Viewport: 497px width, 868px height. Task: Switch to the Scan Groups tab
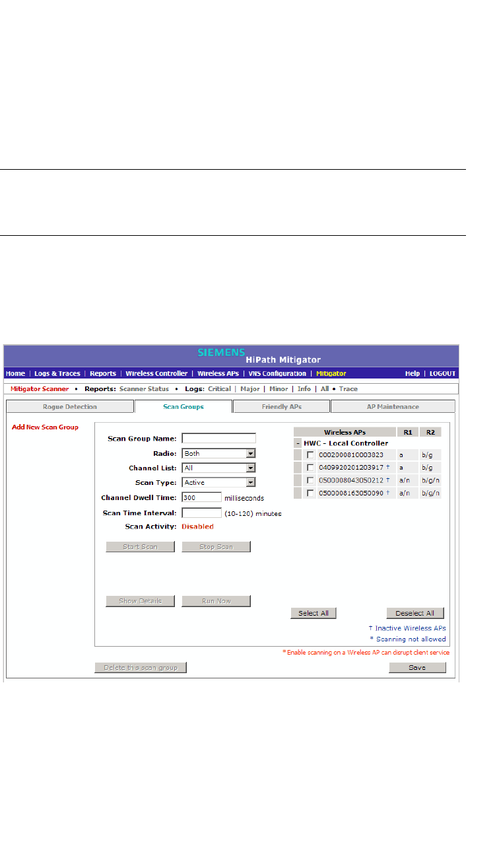[x=183, y=407]
